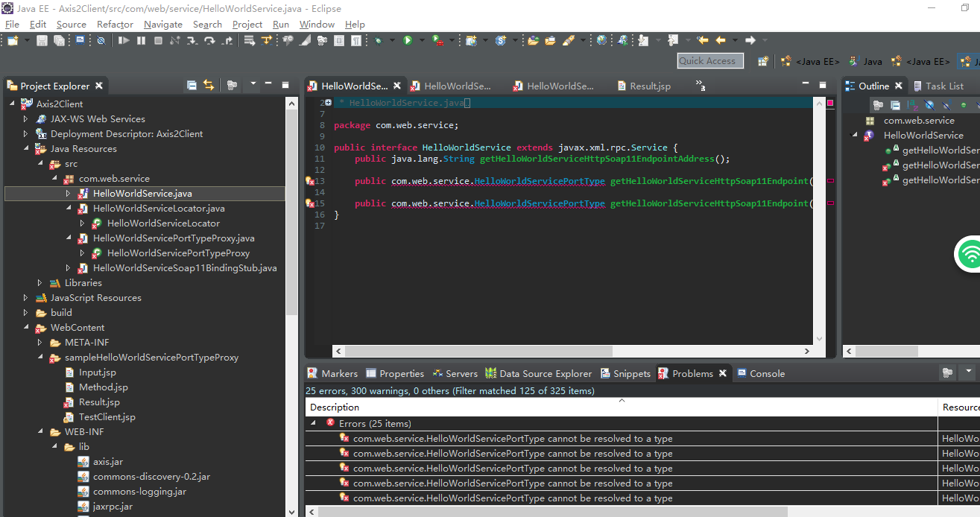Switch to the Java perspective
The height and width of the screenshot is (517, 980).
pos(864,61)
